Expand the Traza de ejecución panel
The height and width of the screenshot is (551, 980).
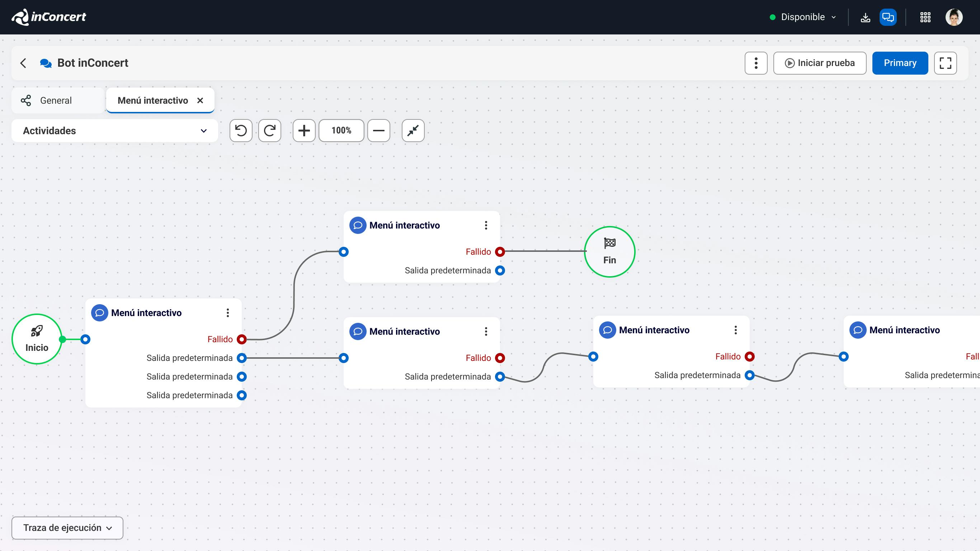click(67, 528)
